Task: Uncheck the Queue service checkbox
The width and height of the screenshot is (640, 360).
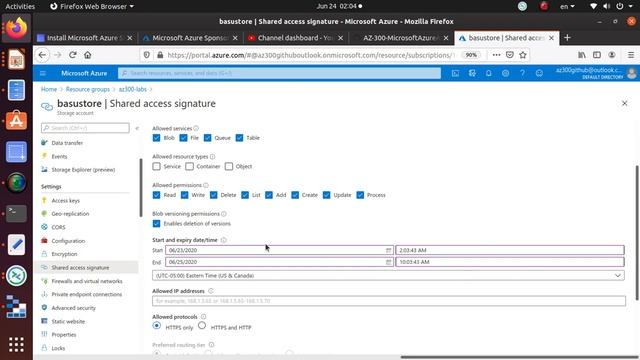Action: click(207, 138)
